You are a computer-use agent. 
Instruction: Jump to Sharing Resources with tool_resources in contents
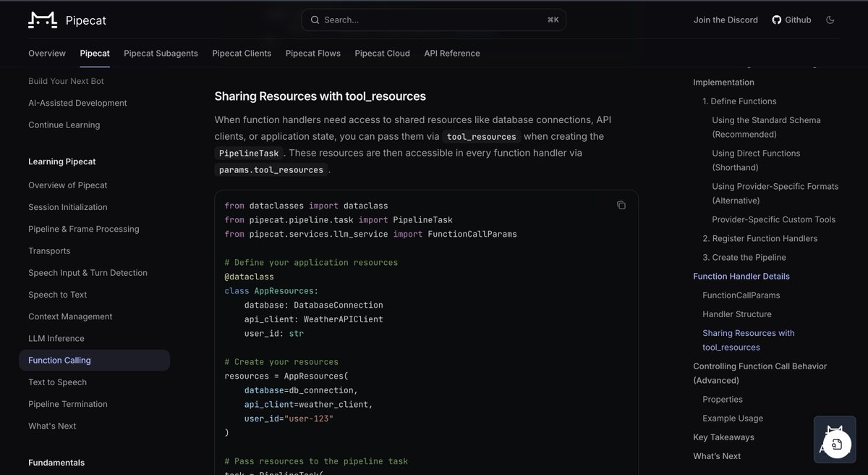749,340
